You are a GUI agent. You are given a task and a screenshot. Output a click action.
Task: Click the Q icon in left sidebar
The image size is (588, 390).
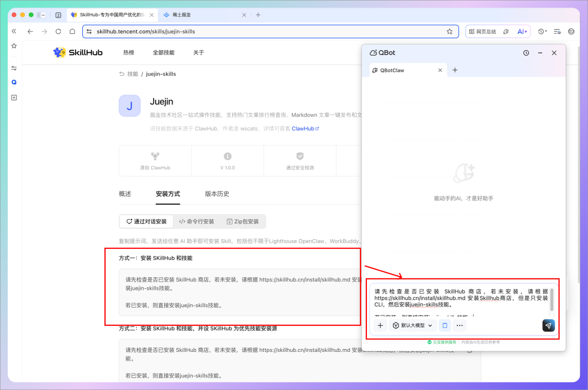pos(14,82)
